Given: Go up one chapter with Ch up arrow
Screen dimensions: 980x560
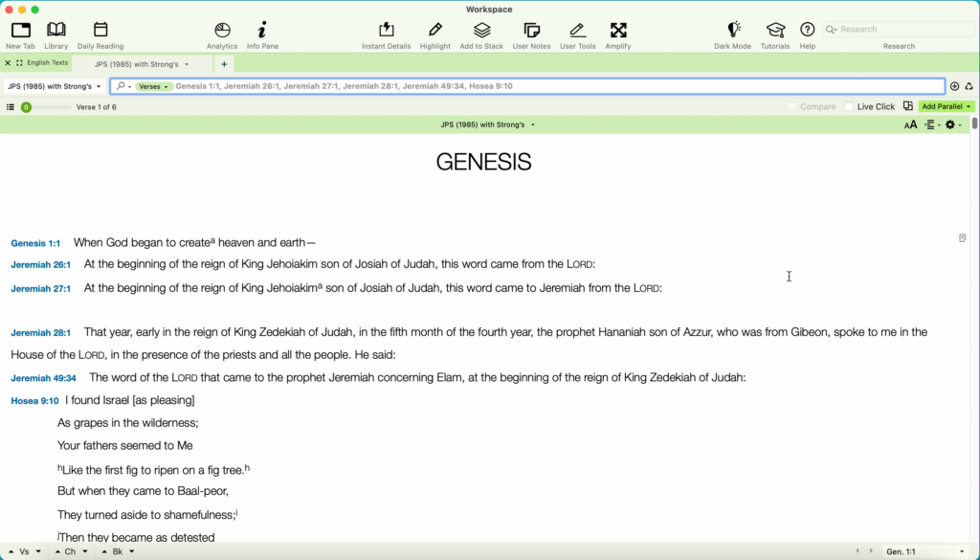Looking at the screenshot, I should click(x=57, y=552).
